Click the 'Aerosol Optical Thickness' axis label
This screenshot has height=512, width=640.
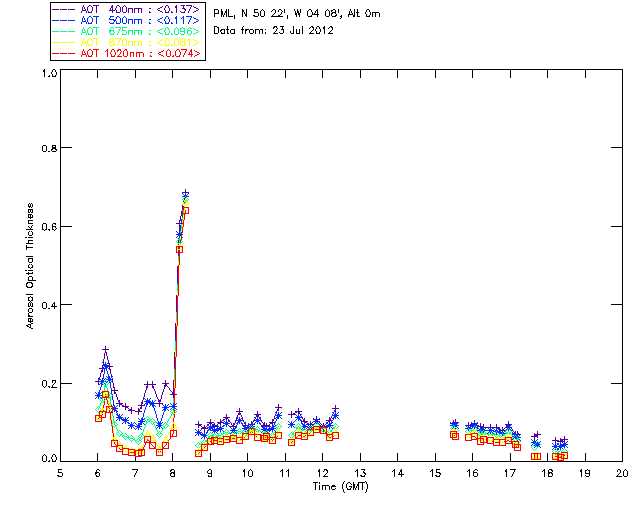[x=30, y=266]
